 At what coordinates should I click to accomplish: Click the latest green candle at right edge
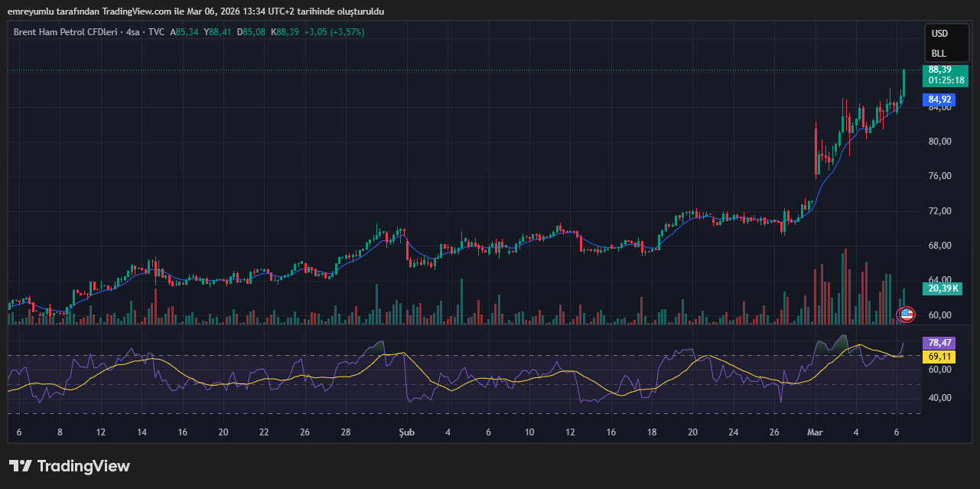[903, 80]
